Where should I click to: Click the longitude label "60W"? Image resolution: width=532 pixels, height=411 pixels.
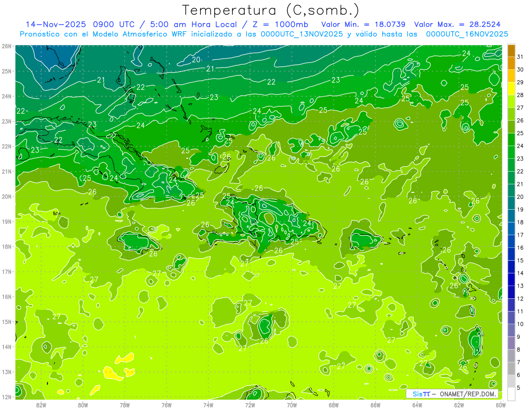[500, 404]
